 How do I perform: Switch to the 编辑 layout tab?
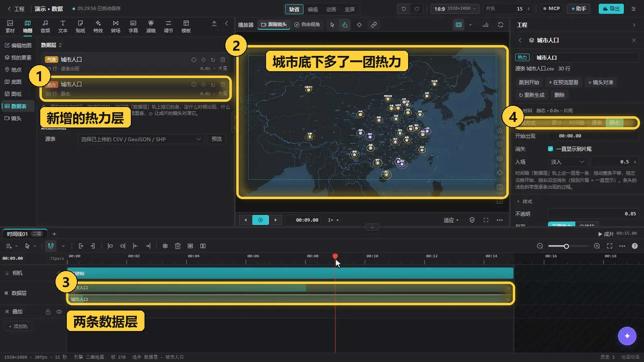[313, 9]
